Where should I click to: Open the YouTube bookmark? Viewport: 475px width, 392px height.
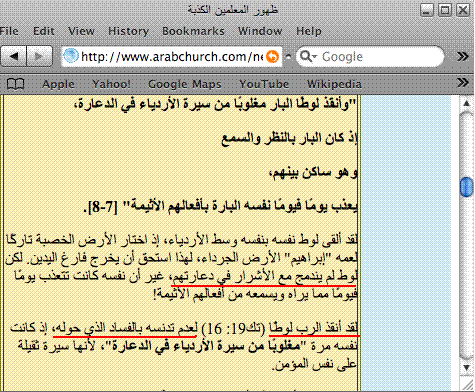click(x=264, y=84)
